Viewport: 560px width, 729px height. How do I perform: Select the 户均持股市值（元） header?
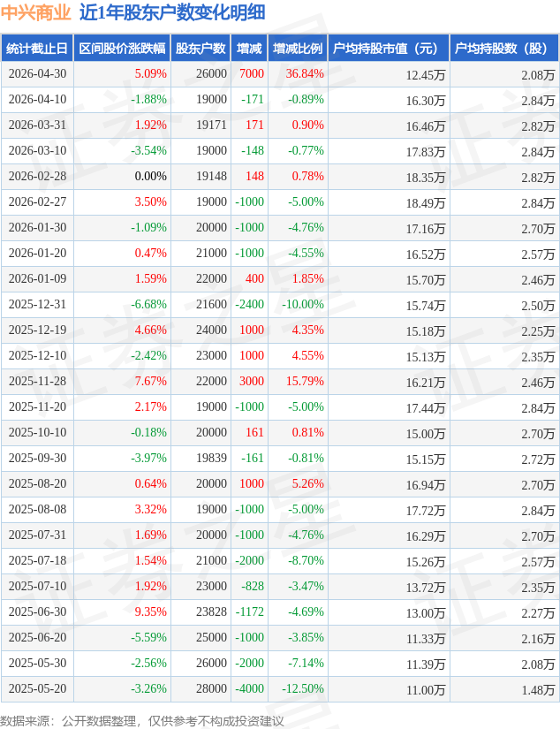389,49
